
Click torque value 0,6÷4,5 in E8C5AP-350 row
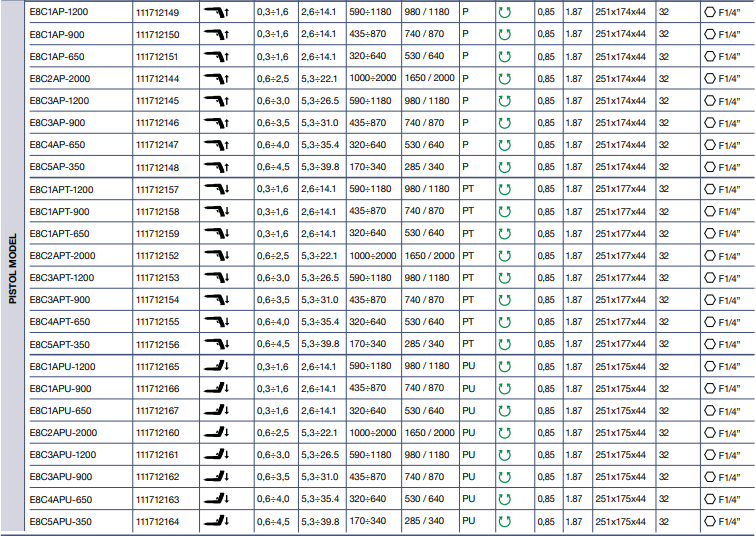273,167
